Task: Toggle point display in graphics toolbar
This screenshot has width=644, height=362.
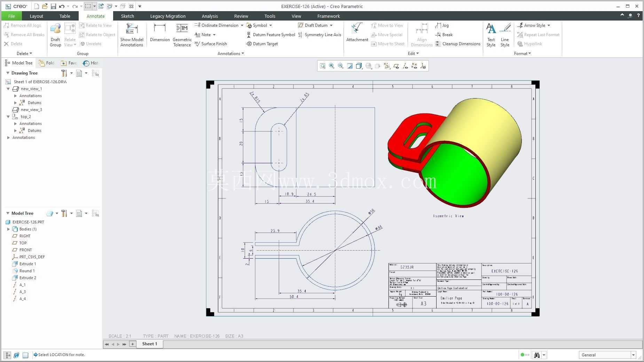Action: click(x=414, y=66)
